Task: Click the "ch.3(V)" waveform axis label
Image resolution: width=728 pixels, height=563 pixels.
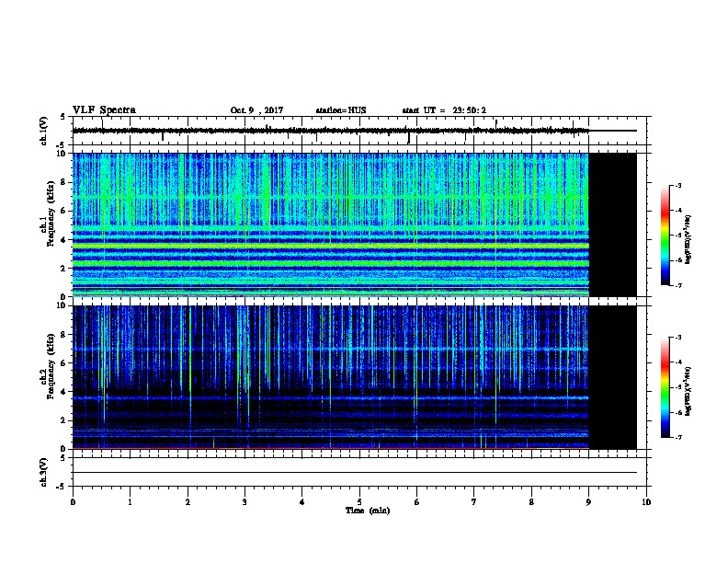Action: tap(43, 472)
